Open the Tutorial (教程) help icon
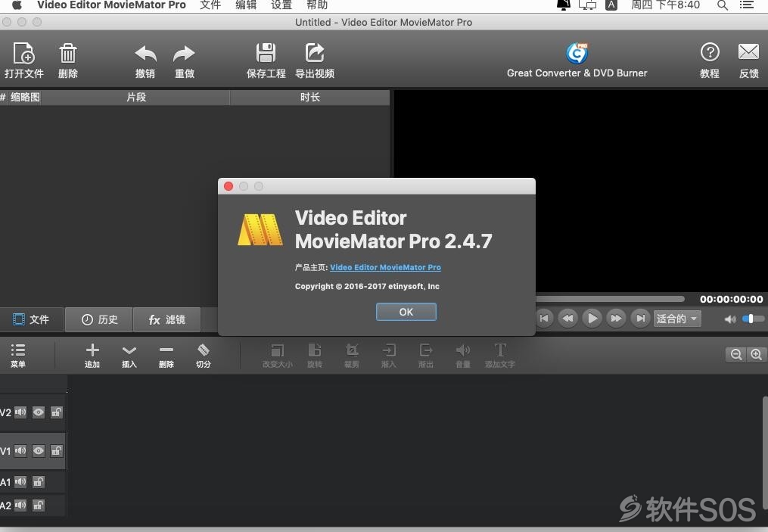 point(710,52)
